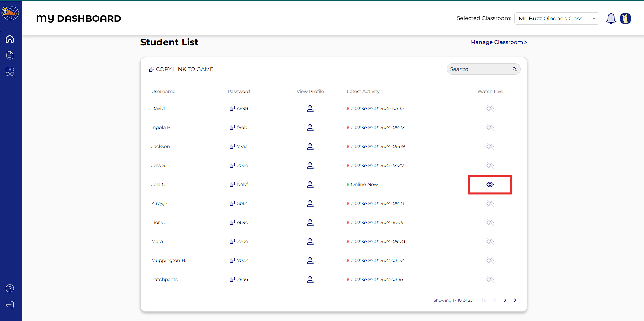Open the four-circles apps icon in sidebar
This screenshot has height=321, width=644.
point(10,72)
